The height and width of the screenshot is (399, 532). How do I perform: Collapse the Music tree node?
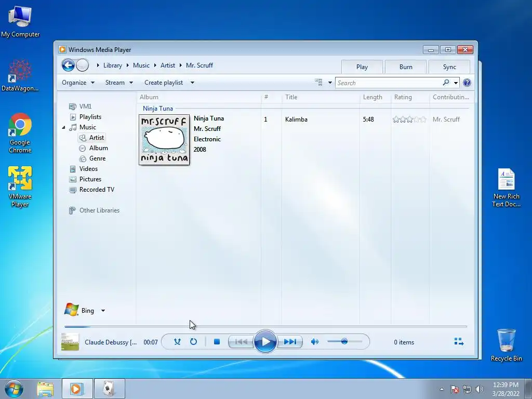pos(63,127)
